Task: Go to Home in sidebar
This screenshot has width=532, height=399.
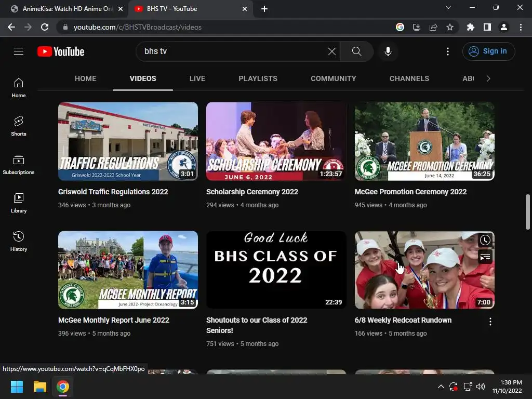Action: tap(19, 87)
